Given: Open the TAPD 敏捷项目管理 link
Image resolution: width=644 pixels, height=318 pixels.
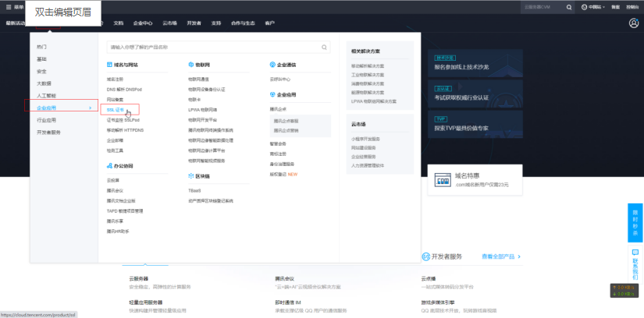Looking at the screenshot, I should 125,211.
